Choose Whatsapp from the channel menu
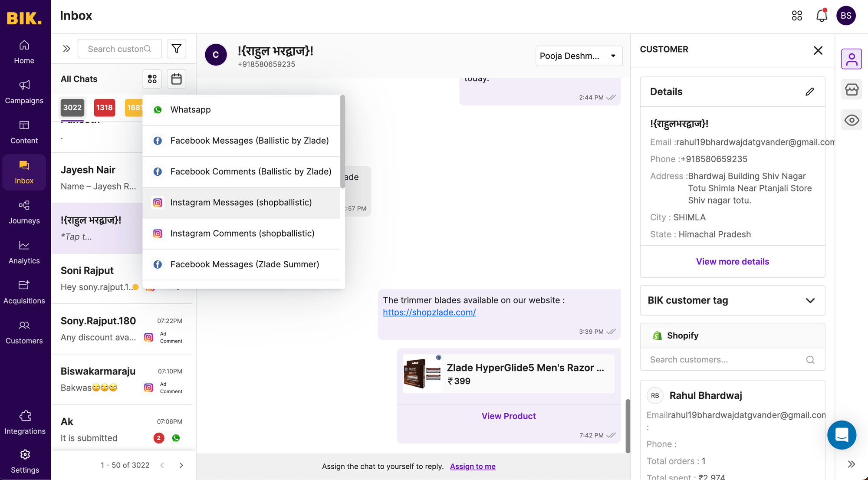 click(x=190, y=109)
